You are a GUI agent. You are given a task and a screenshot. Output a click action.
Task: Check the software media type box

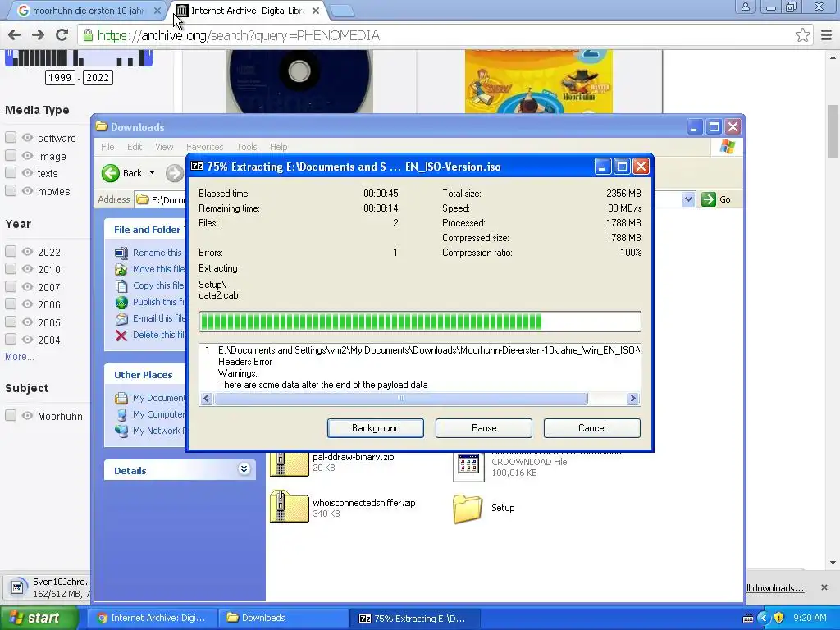(x=11, y=138)
